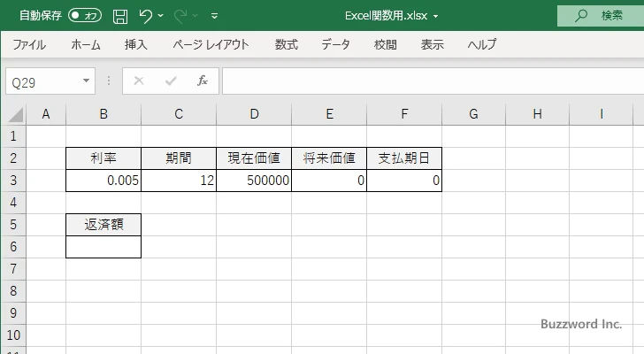Click the 将来価値 header cell

click(329, 158)
